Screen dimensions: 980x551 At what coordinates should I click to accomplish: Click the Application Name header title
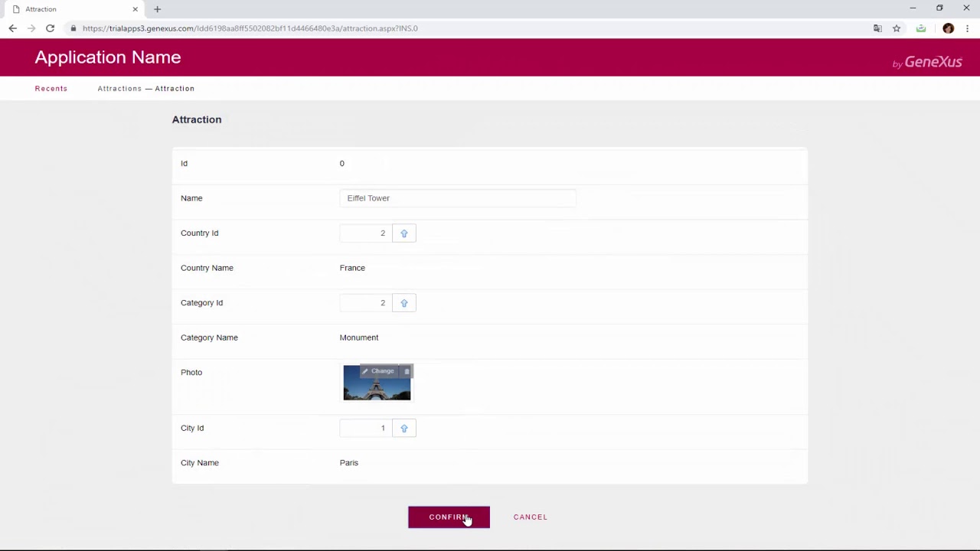(108, 57)
